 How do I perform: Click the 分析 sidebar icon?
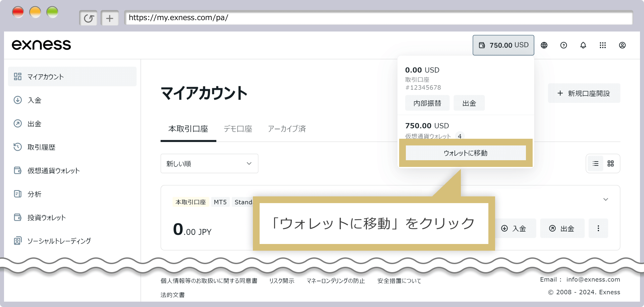(x=18, y=194)
